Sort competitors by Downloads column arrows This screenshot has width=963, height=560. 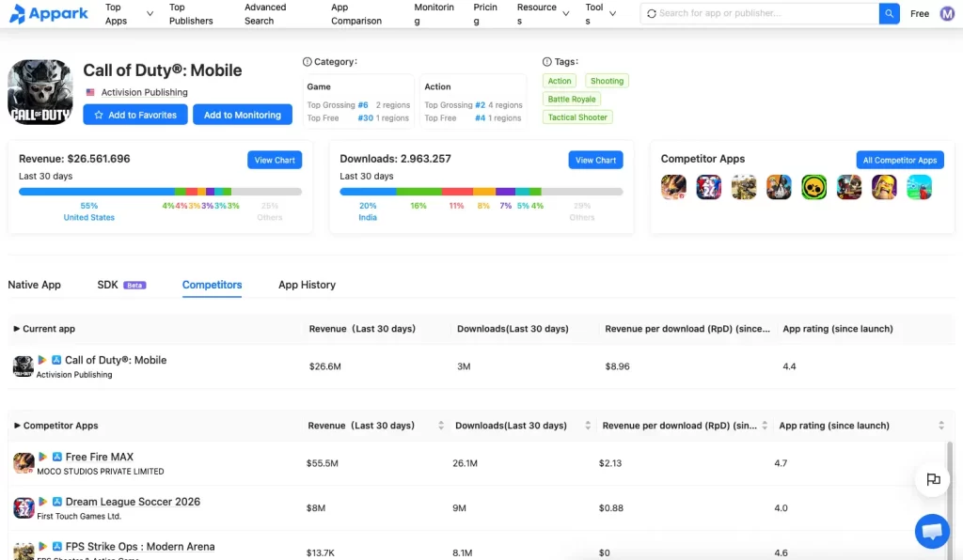588,426
